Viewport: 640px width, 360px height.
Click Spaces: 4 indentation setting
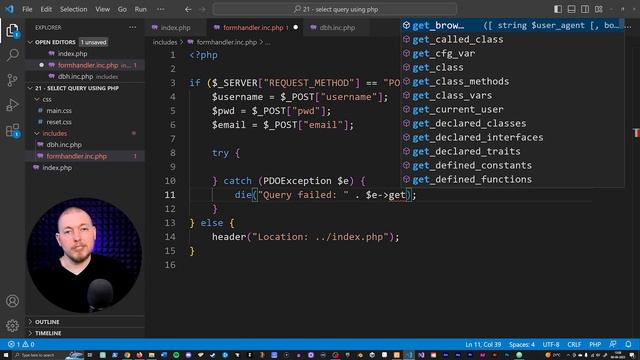(522, 344)
